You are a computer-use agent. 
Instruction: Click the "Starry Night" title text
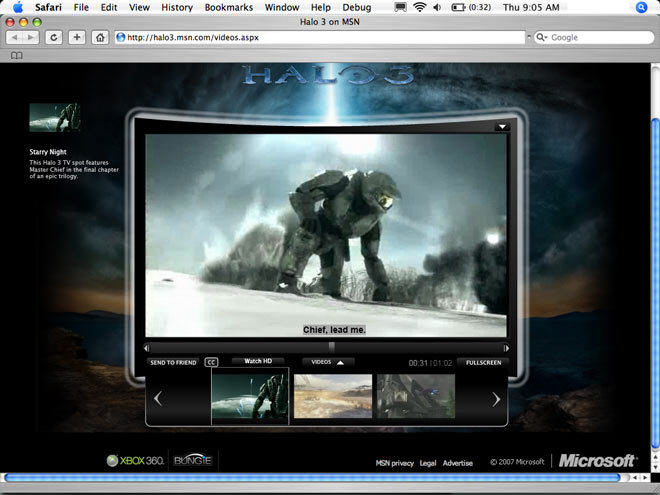pos(48,152)
